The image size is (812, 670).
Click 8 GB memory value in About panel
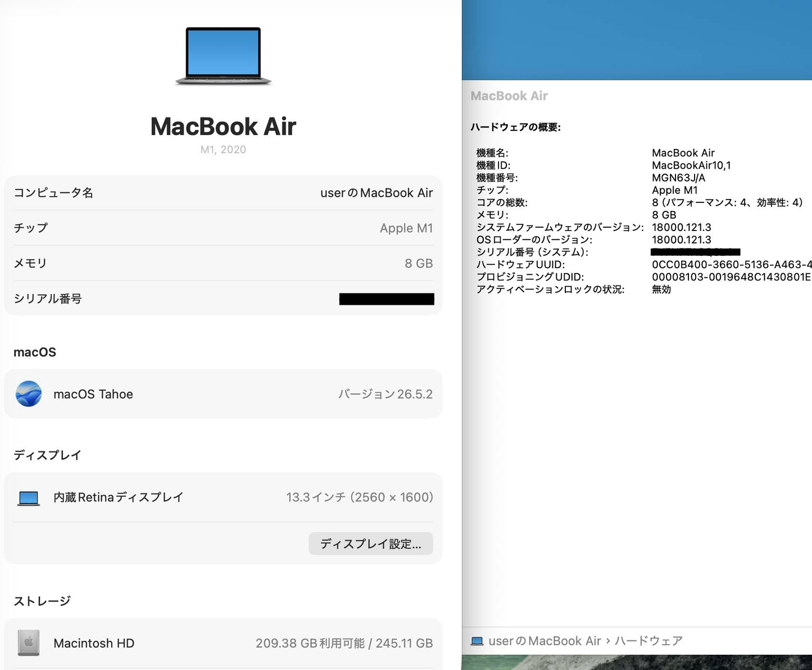(x=419, y=263)
